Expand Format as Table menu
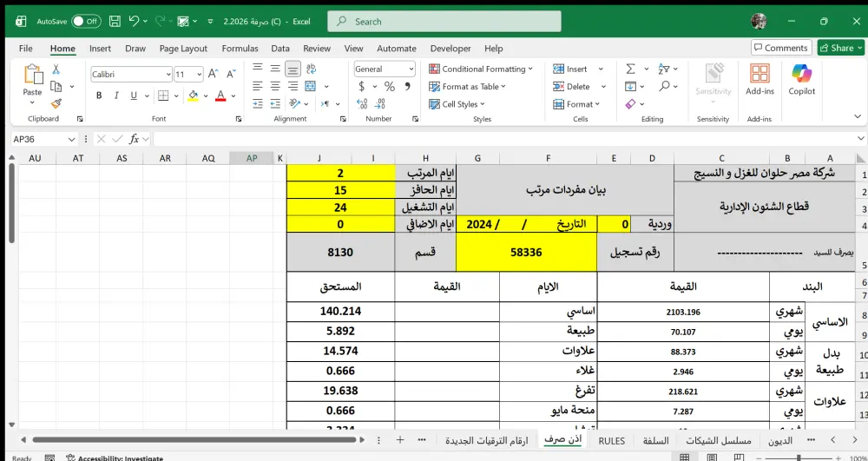This screenshot has width=868, height=461. (467, 86)
